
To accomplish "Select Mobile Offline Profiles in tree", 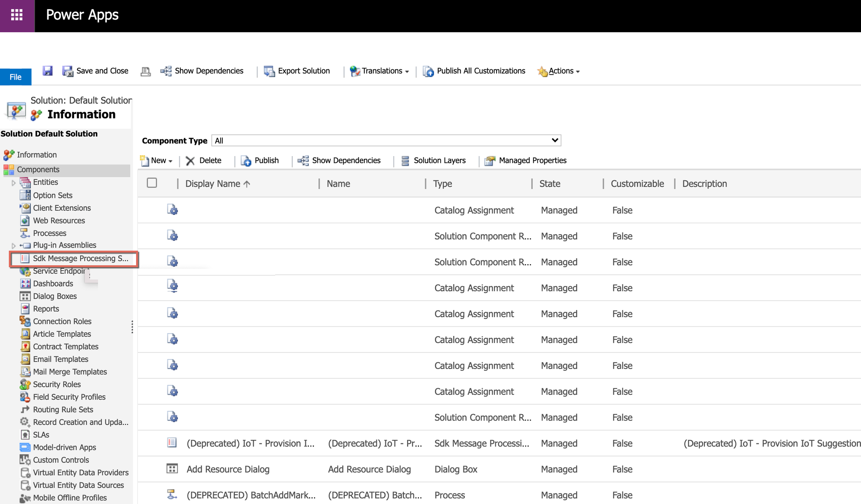I will 70,497.
